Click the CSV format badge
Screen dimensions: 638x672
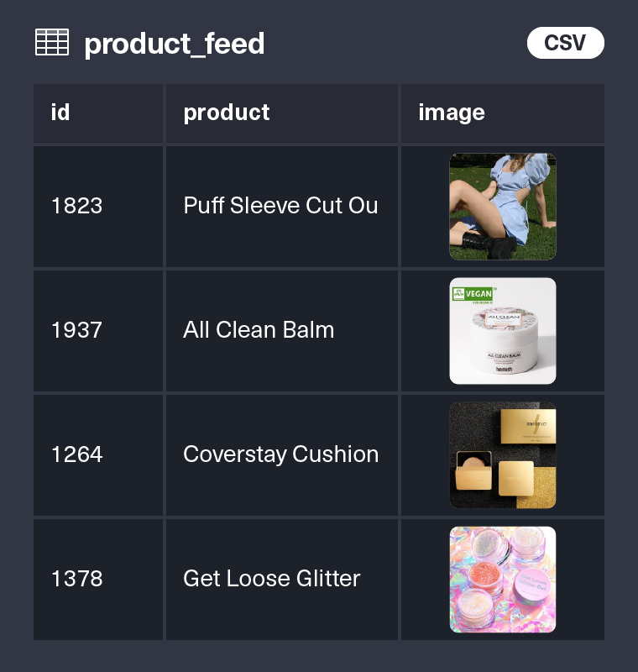click(x=565, y=43)
